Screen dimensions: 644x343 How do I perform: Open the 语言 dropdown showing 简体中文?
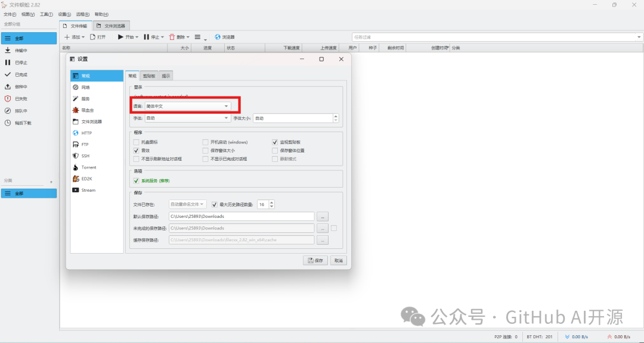tap(188, 106)
